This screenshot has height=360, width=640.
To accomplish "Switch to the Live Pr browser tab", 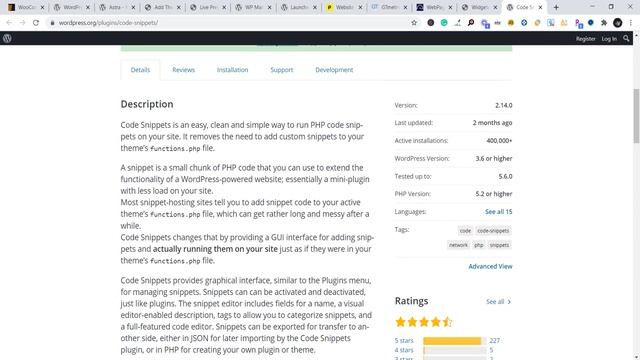I will 208,7.
